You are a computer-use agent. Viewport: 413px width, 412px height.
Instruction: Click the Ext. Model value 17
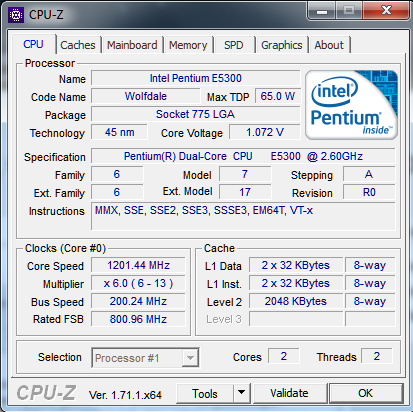coord(245,192)
